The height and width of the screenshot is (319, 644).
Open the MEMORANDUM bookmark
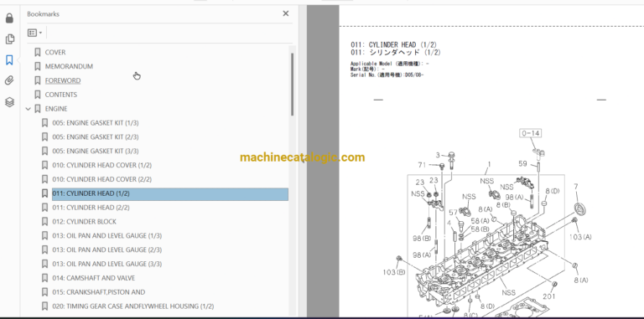[x=69, y=66]
